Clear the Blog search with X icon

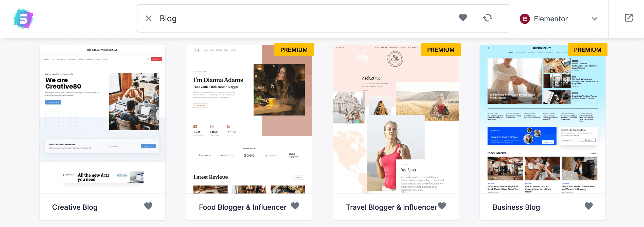click(149, 18)
